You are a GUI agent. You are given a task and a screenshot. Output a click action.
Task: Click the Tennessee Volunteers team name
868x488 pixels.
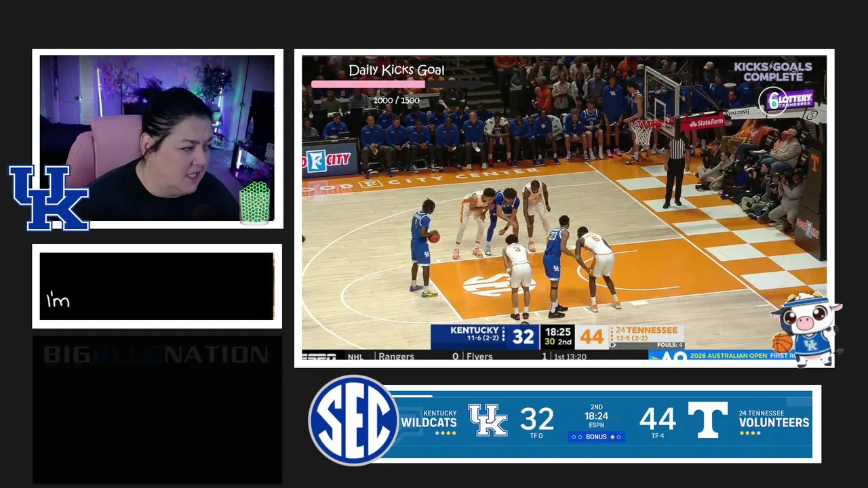774,419
